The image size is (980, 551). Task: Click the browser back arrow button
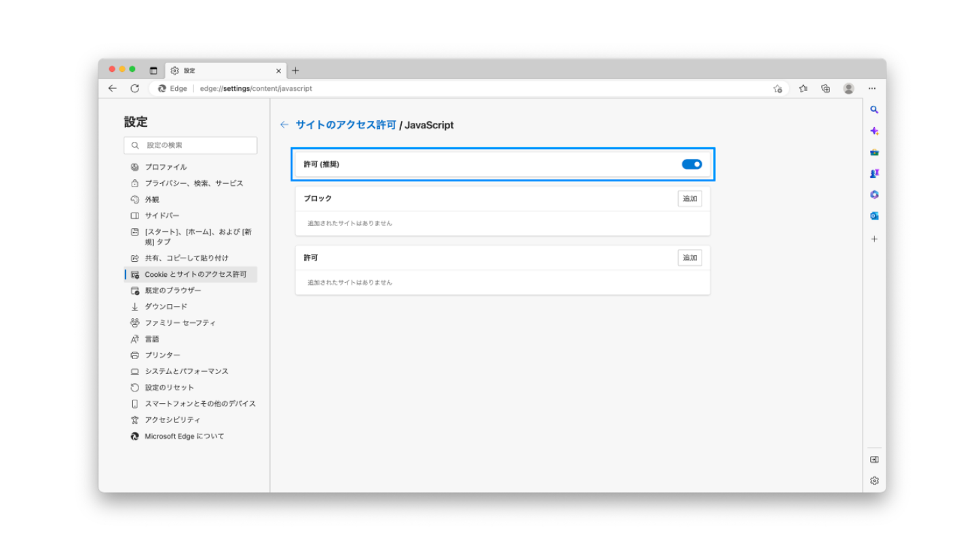[113, 88]
